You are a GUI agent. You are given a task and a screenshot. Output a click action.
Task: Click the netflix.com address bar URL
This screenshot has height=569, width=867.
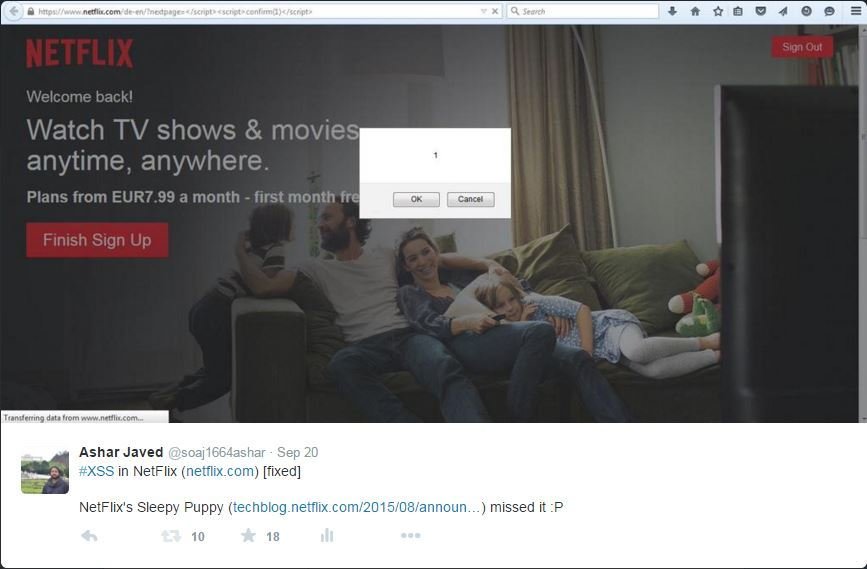tap(175, 12)
